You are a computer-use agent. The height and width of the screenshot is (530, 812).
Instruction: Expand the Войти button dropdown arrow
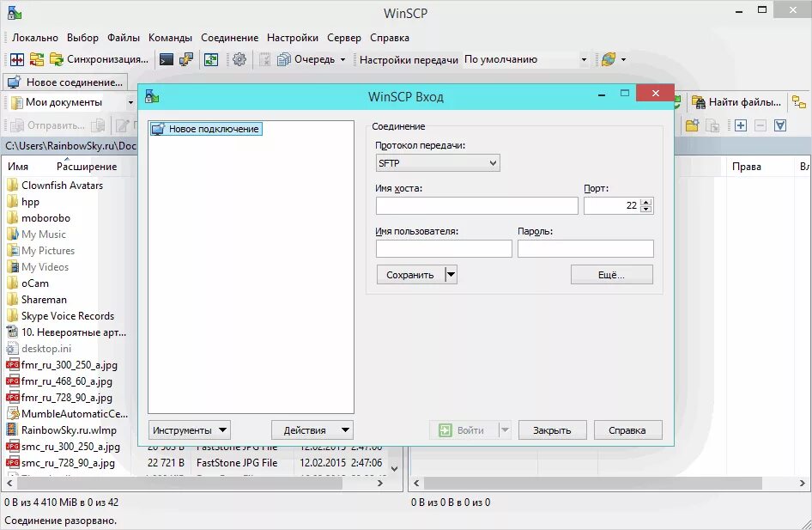click(505, 430)
